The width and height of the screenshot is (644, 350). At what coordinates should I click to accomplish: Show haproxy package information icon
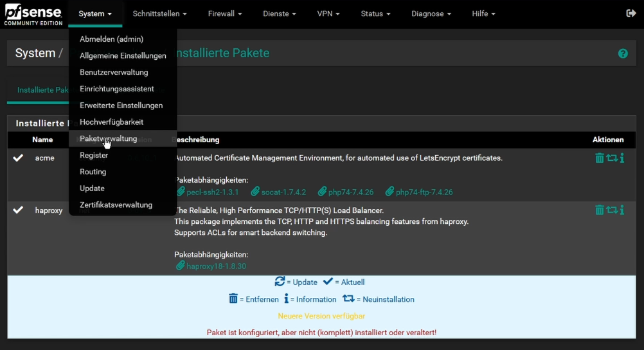pos(622,210)
